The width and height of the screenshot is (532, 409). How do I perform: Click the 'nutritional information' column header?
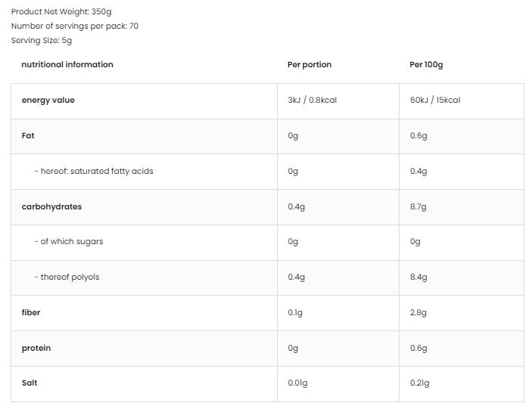[67, 64]
